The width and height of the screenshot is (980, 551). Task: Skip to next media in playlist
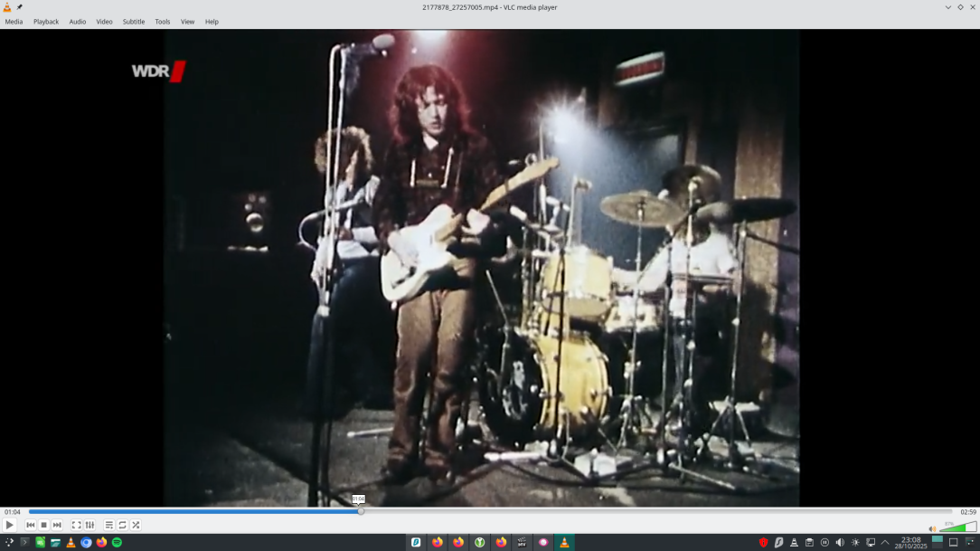(57, 526)
